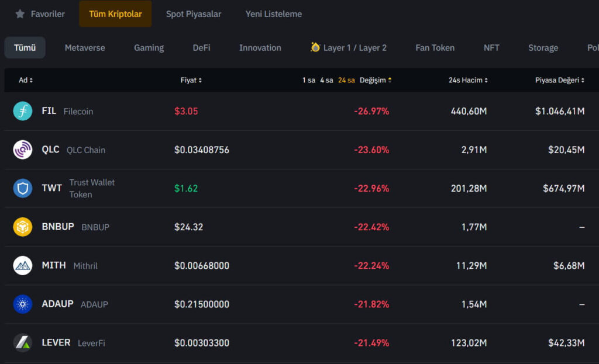
Task: Open the LEVER ticker name
Action: tap(56, 342)
